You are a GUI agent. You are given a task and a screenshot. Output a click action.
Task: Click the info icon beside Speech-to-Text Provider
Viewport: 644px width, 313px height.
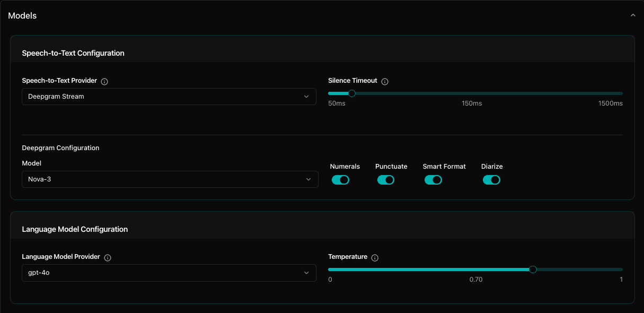click(104, 82)
